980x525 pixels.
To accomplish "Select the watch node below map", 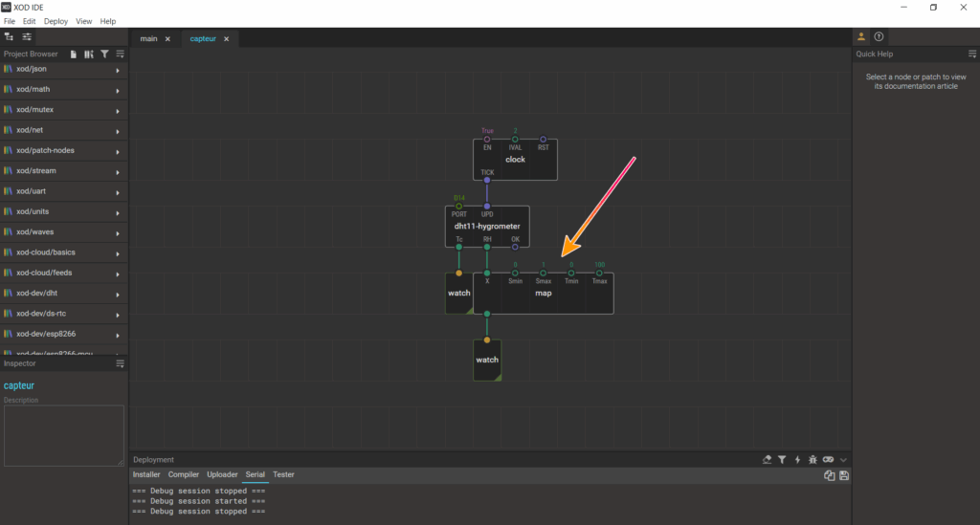I will click(487, 361).
